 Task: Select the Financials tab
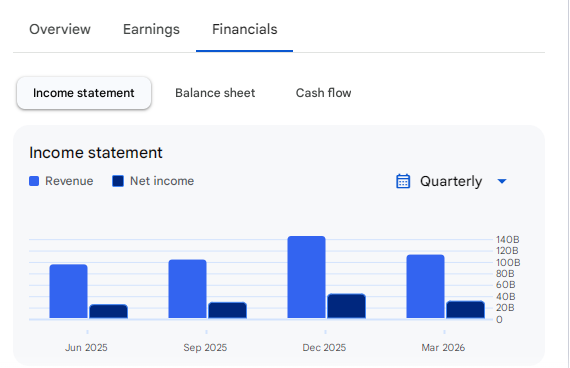[x=245, y=29]
